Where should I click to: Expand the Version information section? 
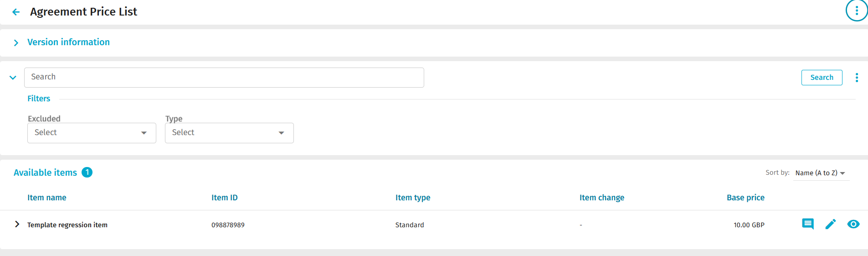tap(16, 42)
